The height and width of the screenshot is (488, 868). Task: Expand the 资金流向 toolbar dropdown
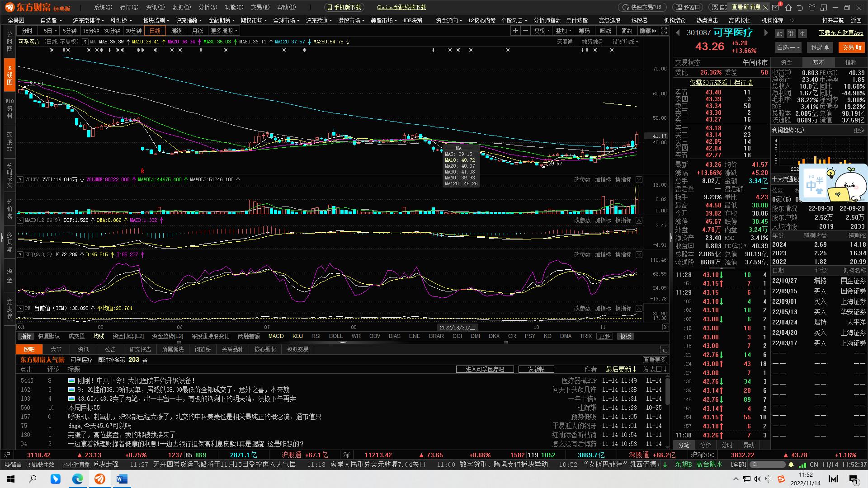449,20
